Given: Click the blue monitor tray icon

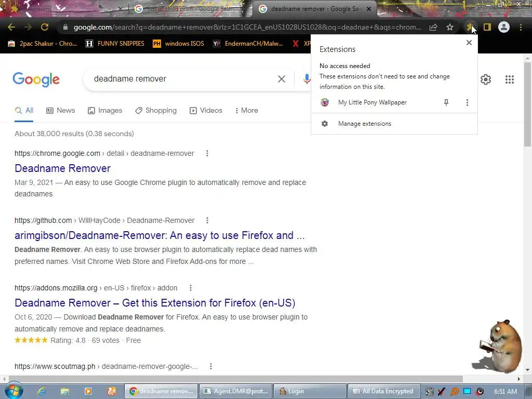Looking at the screenshot, I should pyautogui.click(x=467, y=391).
